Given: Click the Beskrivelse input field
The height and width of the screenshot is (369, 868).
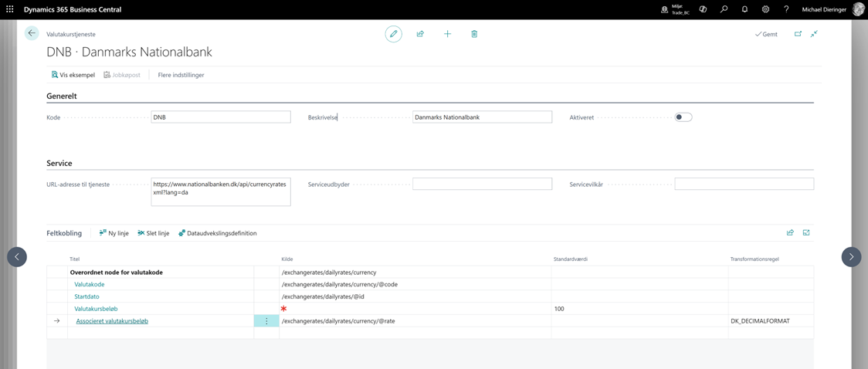Looking at the screenshot, I should tap(482, 117).
